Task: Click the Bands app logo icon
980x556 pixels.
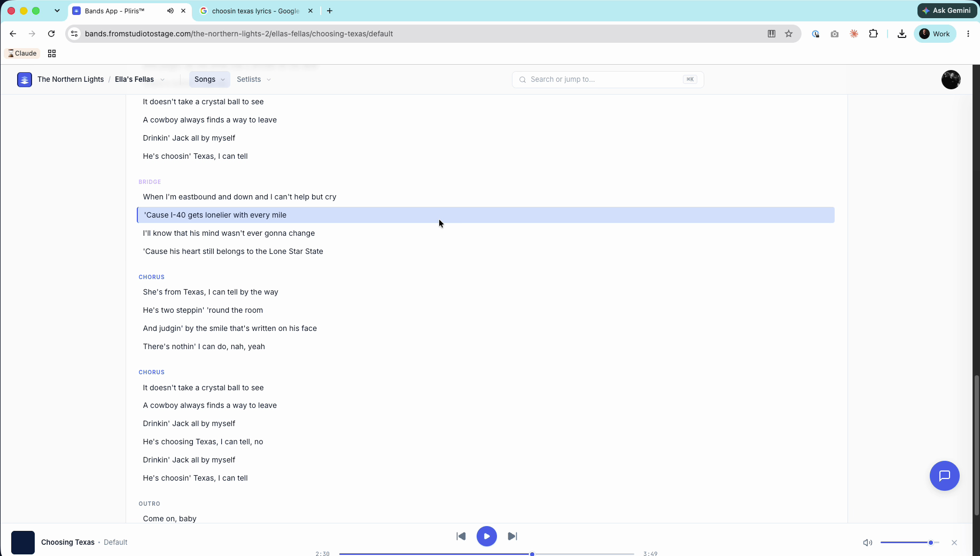Action: 25,80
